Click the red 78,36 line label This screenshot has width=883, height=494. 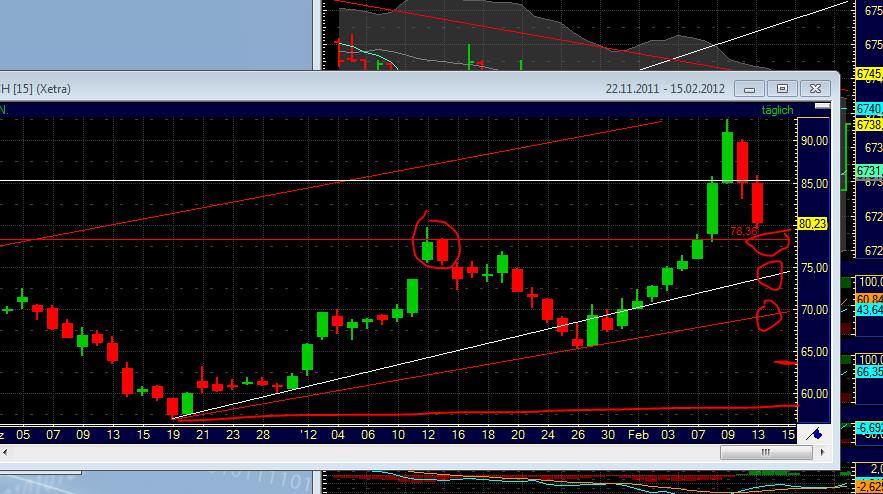coord(743,231)
